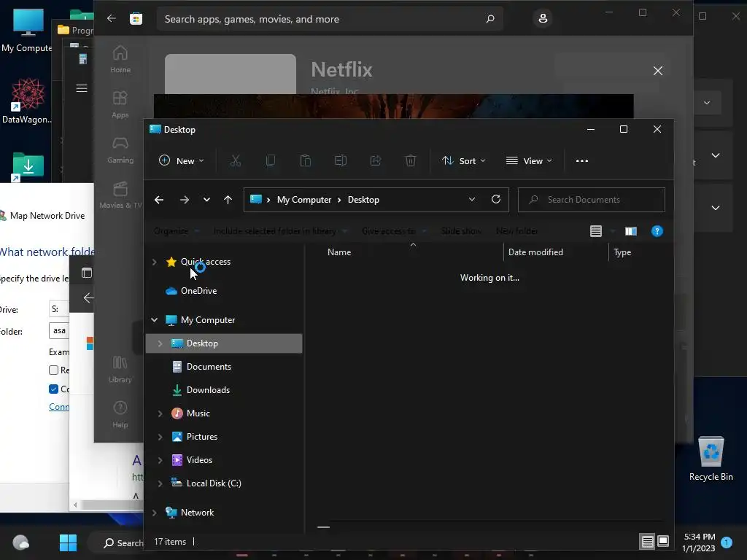
Task: Click the hamburger menu in background window
Action: tap(82, 88)
